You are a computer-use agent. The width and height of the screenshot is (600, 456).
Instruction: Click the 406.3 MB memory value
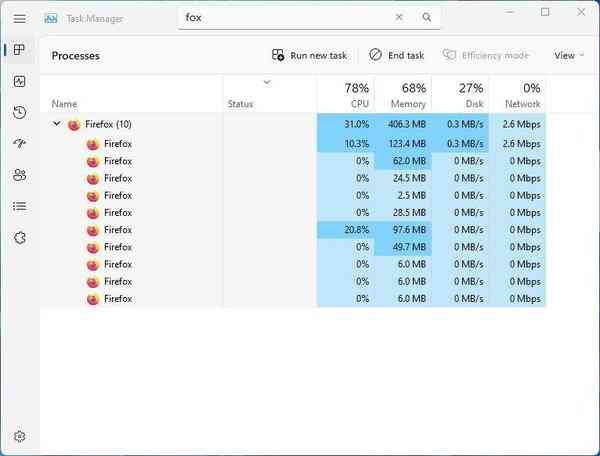point(407,124)
